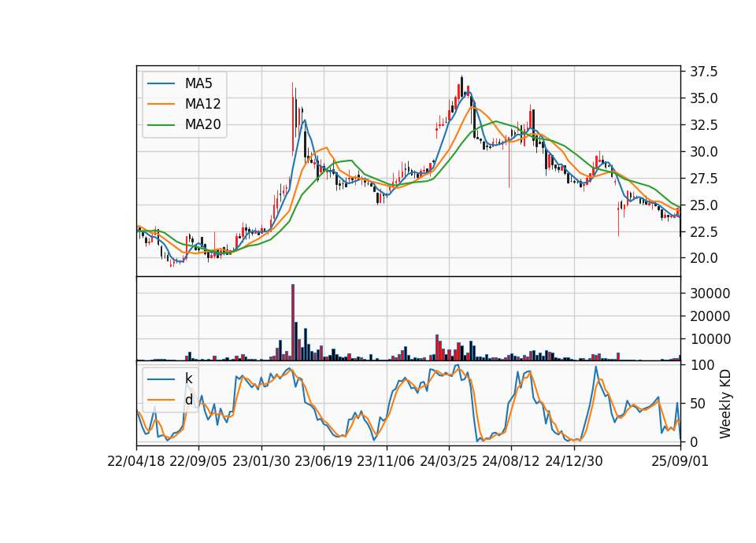Image resolution: width=756 pixels, height=543 pixels.
Task: Click the 20000 volume axis label
Action: pyautogui.click(x=710, y=316)
